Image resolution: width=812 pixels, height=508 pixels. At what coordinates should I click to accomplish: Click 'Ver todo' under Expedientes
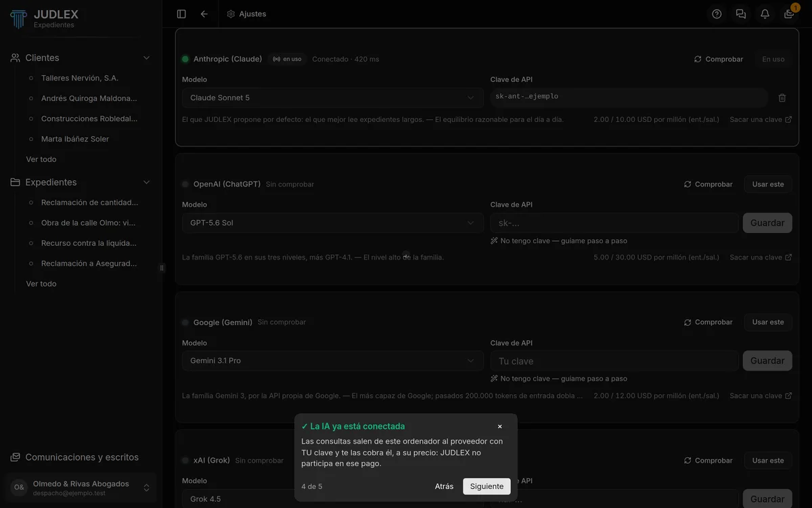click(x=41, y=284)
